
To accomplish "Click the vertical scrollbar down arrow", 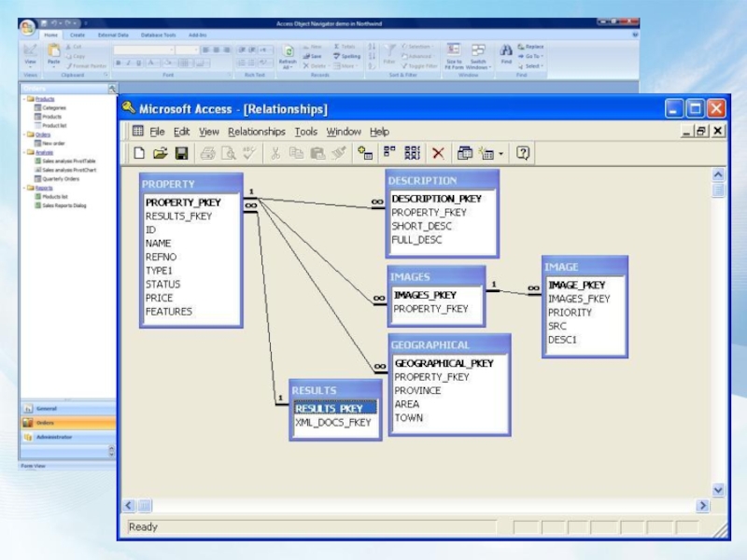I will [717, 489].
